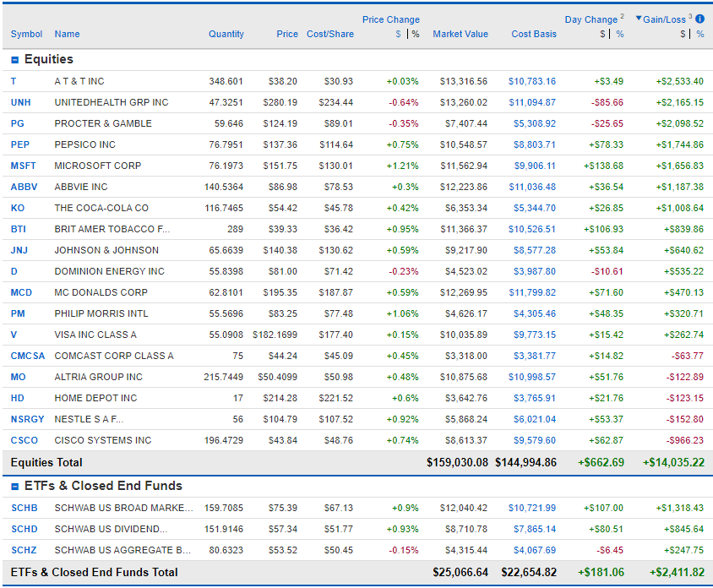Select Cisco gain/loss -$966.23
Viewport: 713px width, 588px height.
click(x=685, y=441)
